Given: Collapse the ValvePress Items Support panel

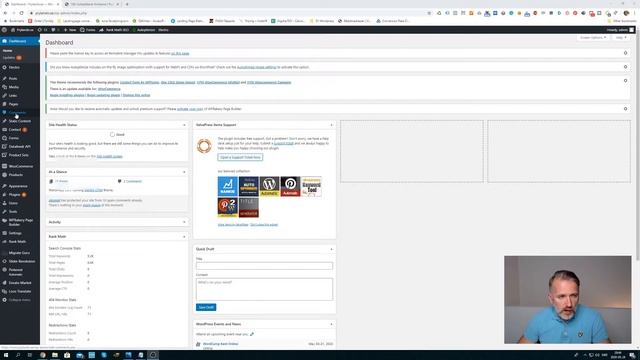Looking at the screenshot, I should (331, 125).
